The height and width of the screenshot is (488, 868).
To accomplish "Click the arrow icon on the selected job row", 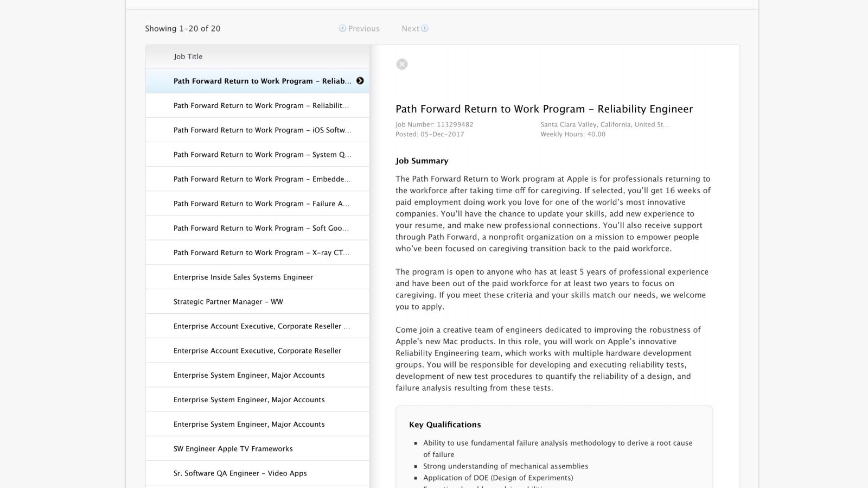I will 360,81.
